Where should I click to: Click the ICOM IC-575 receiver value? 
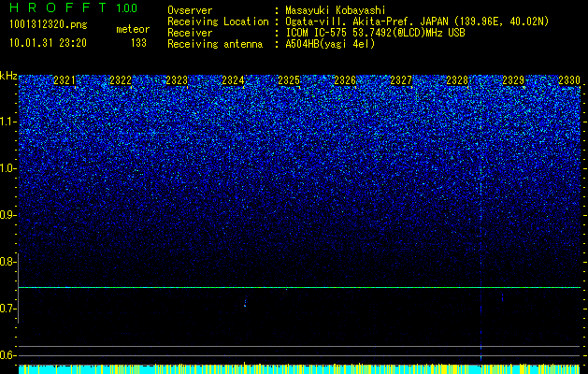click(375, 33)
